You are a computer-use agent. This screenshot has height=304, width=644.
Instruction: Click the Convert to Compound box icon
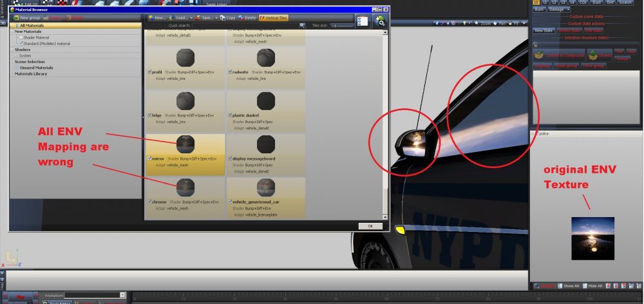[x=539, y=55]
